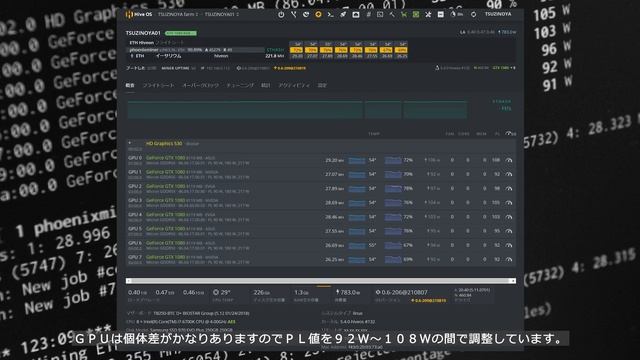The image size is (640, 360).
Task: Open the tuning gauge icon for GPU 1
Action: pyautogui.click(x=509, y=174)
